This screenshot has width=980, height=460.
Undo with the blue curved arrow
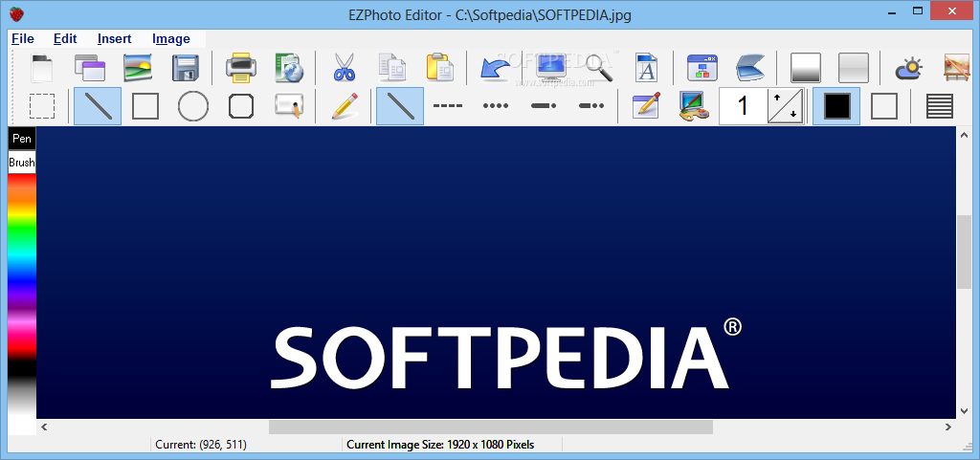(x=495, y=67)
